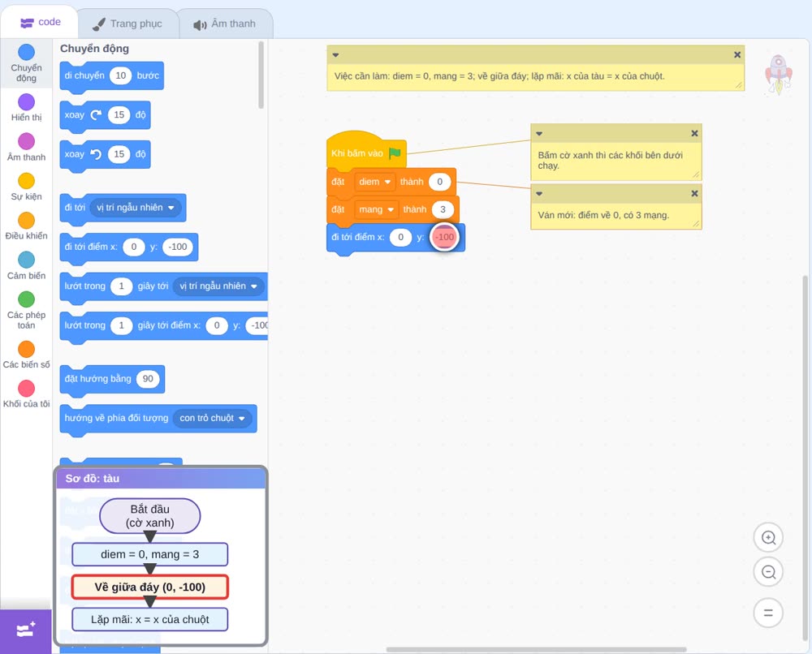Open the Âm thanh tab
The width and height of the screenshot is (812, 654).
pyautogui.click(x=225, y=24)
